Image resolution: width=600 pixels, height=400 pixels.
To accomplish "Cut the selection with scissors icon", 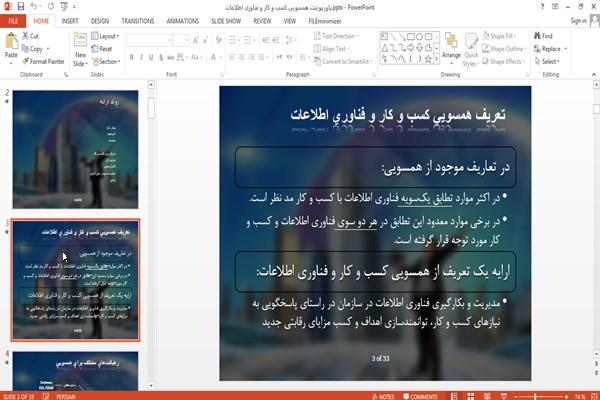I will (x=30, y=36).
